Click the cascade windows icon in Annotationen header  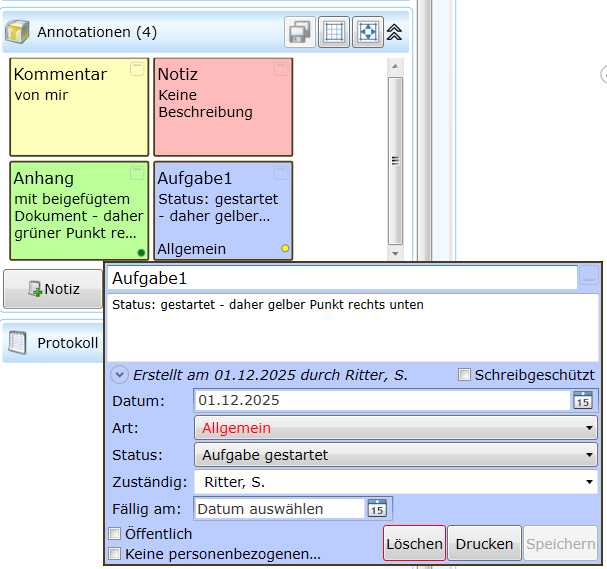[x=299, y=32]
